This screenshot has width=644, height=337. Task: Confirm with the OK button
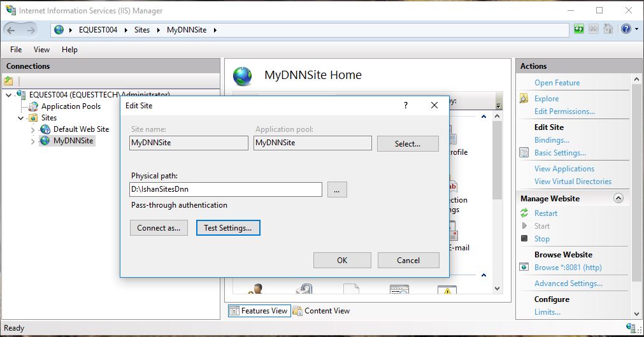pyautogui.click(x=342, y=260)
